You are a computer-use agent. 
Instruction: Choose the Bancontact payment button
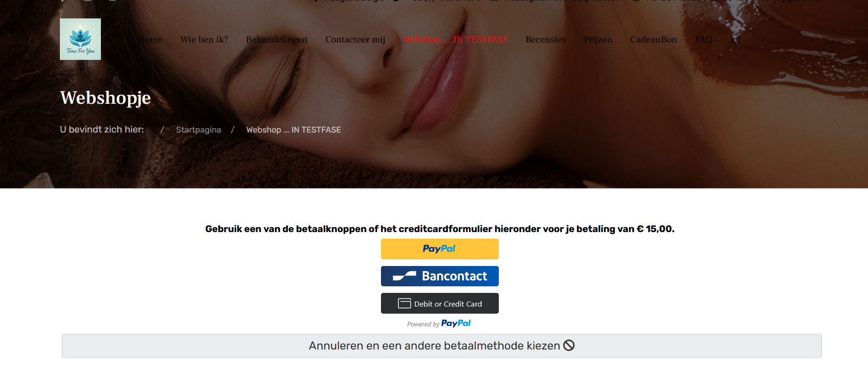(x=439, y=276)
